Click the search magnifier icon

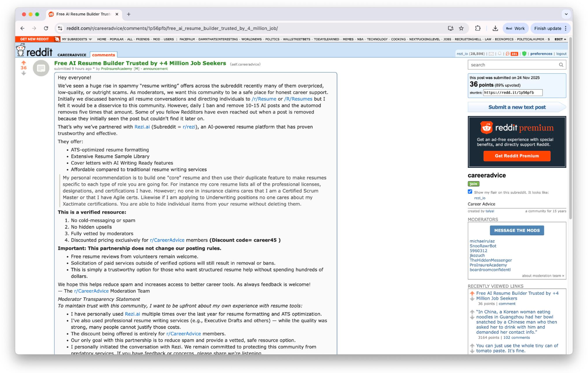[x=561, y=65]
